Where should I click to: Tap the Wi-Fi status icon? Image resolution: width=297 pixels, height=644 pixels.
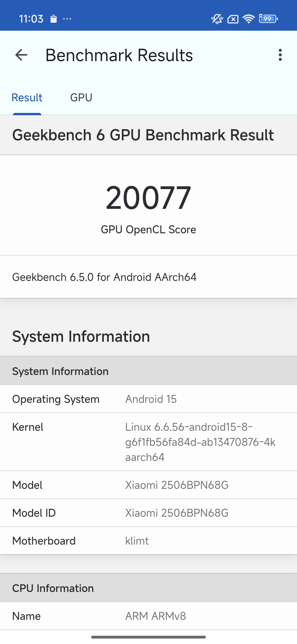click(249, 19)
